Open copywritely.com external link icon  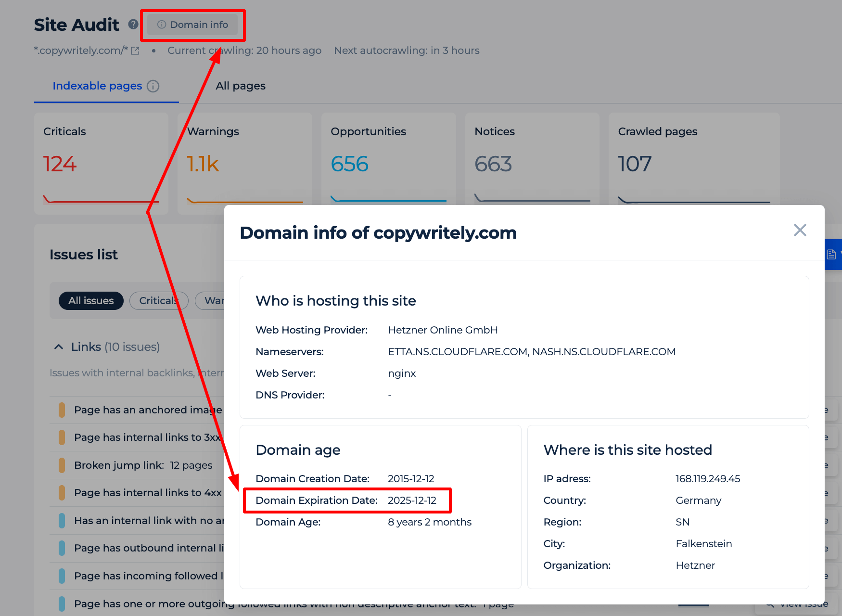click(x=135, y=51)
